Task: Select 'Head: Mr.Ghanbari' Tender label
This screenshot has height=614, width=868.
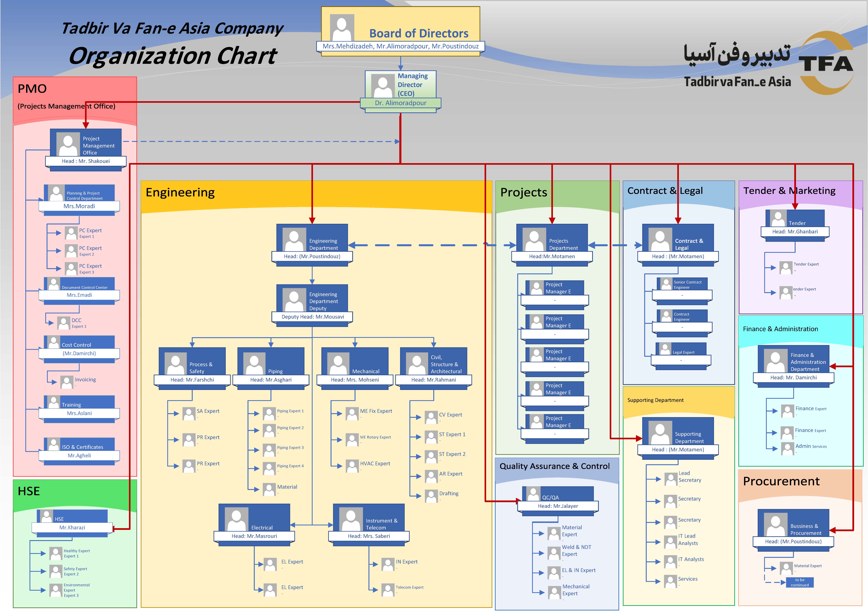Action: click(795, 232)
